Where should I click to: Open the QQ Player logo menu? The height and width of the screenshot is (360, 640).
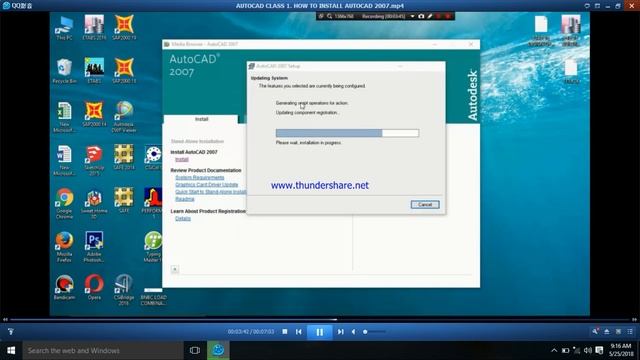17,6
